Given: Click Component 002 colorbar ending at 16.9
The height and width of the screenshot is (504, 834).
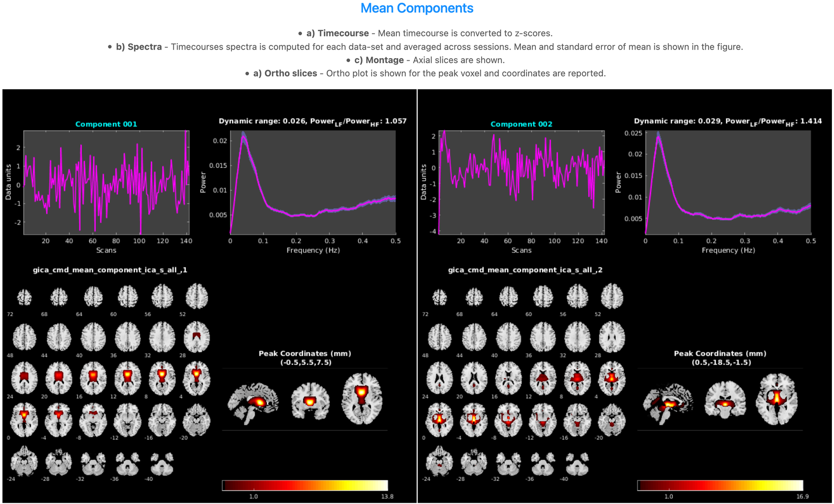Looking at the screenshot, I should [x=720, y=485].
